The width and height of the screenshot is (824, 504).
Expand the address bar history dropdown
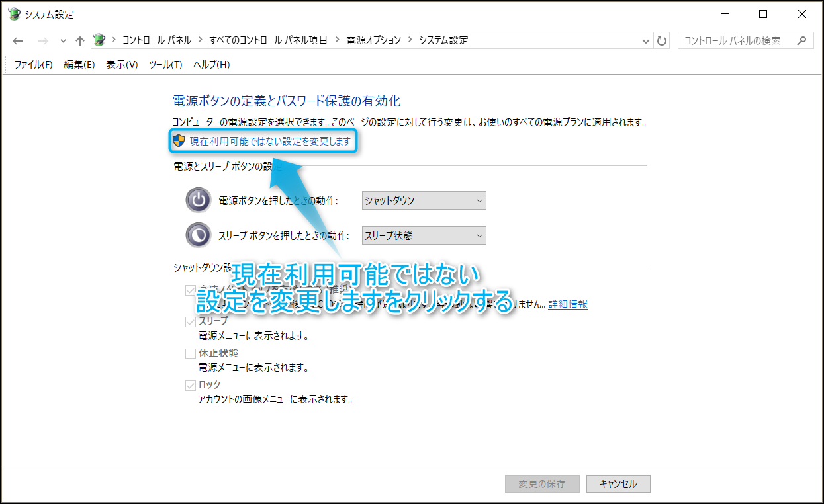(646, 40)
